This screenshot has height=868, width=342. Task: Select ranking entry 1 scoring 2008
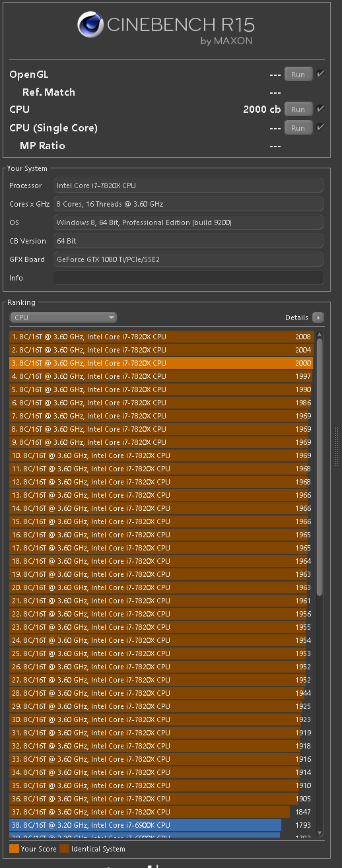(x=162, y=337)
